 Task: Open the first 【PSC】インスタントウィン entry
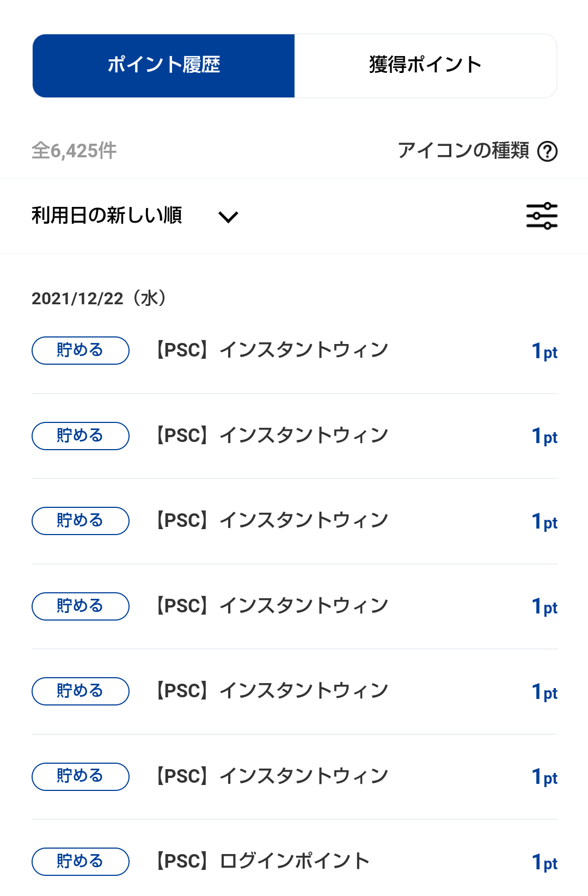[x=272, y=350]
